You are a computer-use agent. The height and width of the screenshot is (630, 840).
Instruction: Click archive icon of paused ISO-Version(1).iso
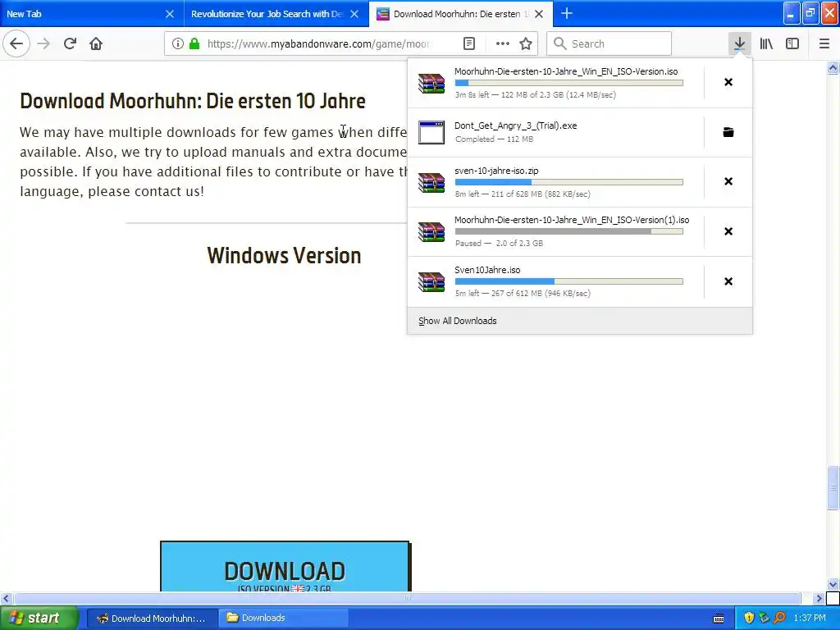tap(431, 232)
